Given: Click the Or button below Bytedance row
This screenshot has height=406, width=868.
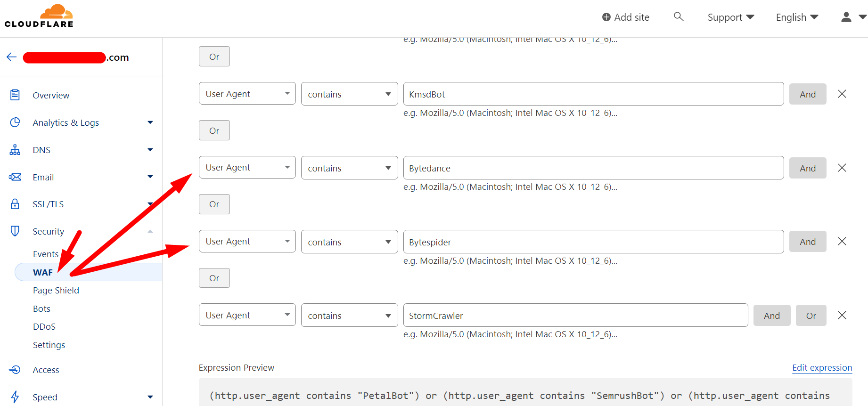Looking at the screenshot, I should 214,204.
